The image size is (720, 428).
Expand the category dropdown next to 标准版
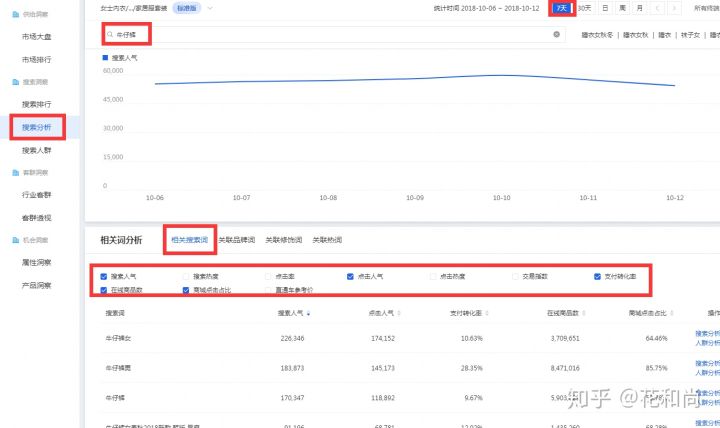point(210,8)
